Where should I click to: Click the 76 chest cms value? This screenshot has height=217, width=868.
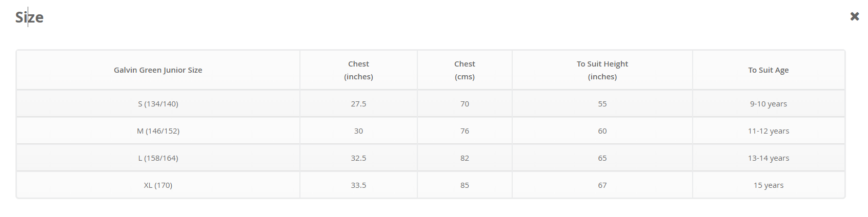point(465,131)
